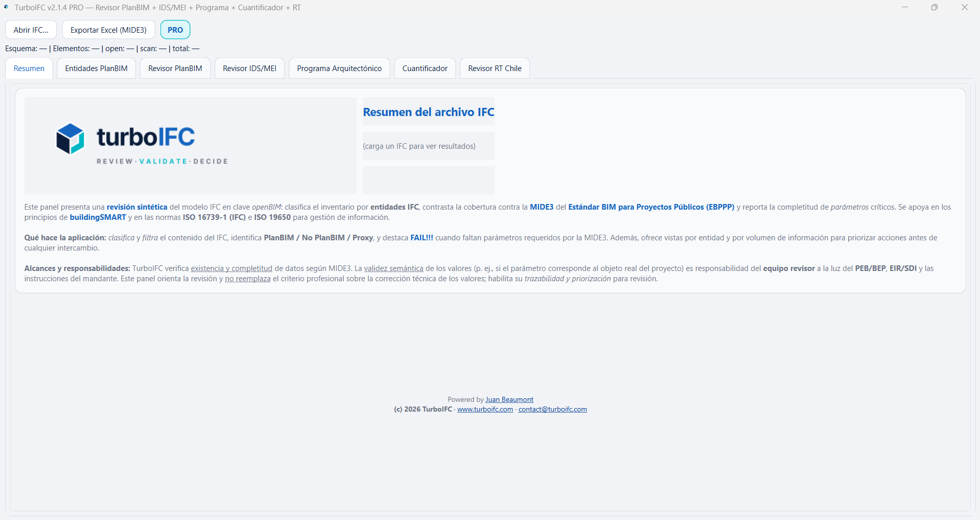This screenshot has width=980, height=520.
Task: Follow the Juan Beaumont link
Action: pyautogui.click(x=509, y=399)
